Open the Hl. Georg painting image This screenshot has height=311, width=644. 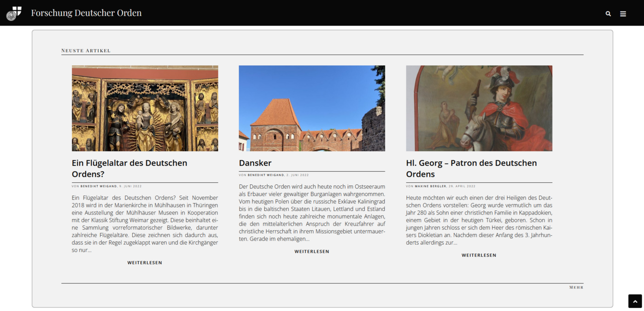(x=479, y=108)
